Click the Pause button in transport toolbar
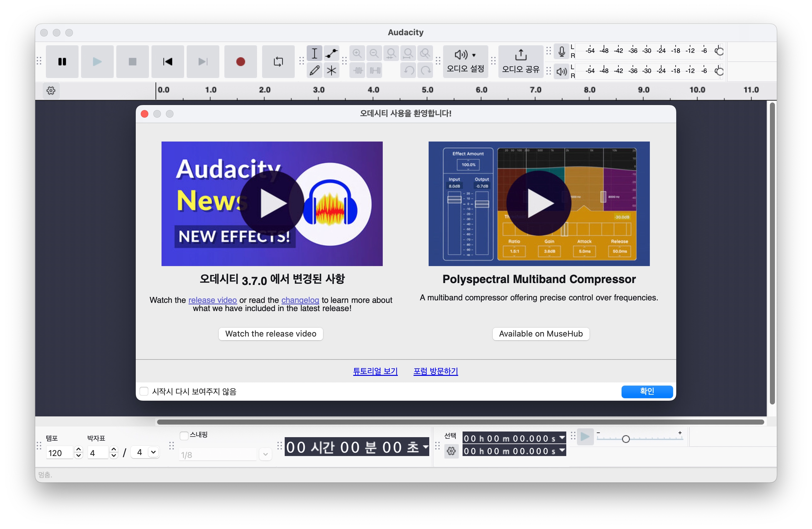Viewport: 812px width, 529px height. (x=62, y=61)
